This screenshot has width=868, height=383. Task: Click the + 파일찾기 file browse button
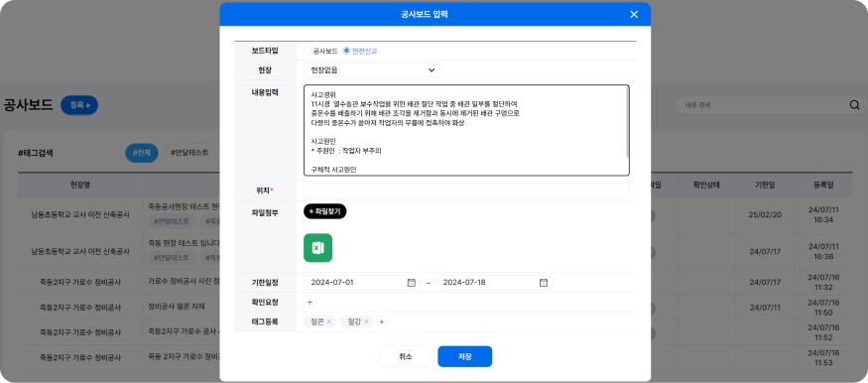(x=325, y=211)
